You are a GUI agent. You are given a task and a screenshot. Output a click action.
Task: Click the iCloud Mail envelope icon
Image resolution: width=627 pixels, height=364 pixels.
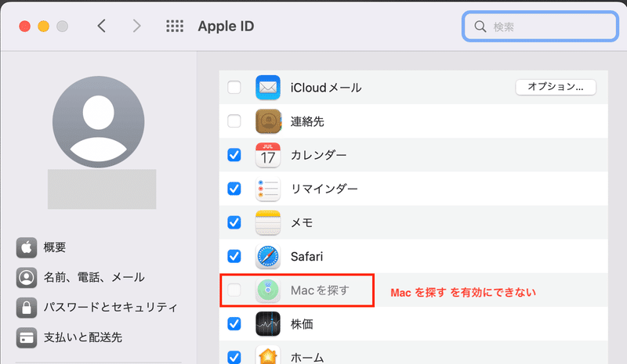268,88
